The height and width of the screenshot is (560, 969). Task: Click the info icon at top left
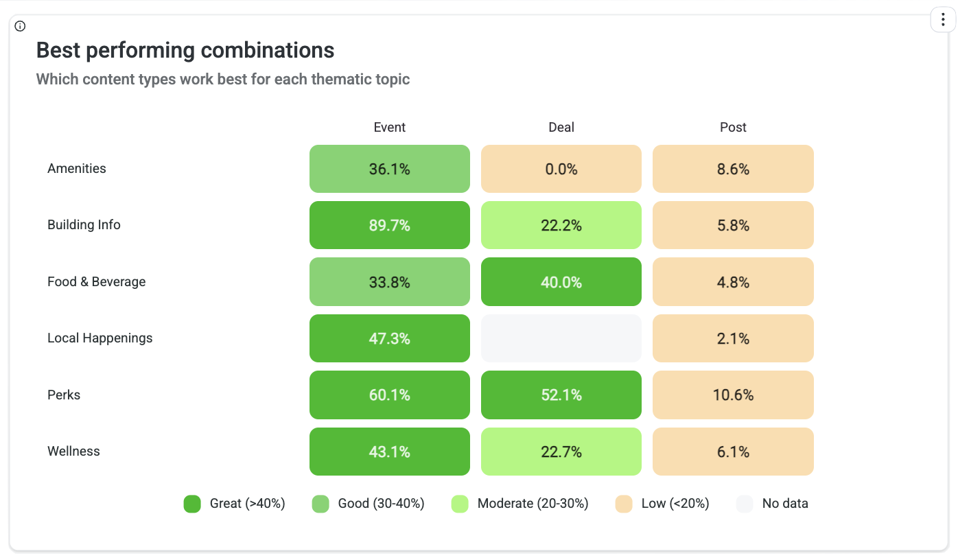(x=20, y=26)
